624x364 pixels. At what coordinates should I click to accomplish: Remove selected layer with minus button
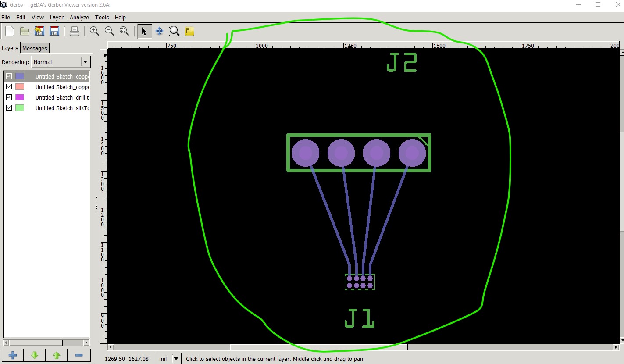[x=79, y=355]
